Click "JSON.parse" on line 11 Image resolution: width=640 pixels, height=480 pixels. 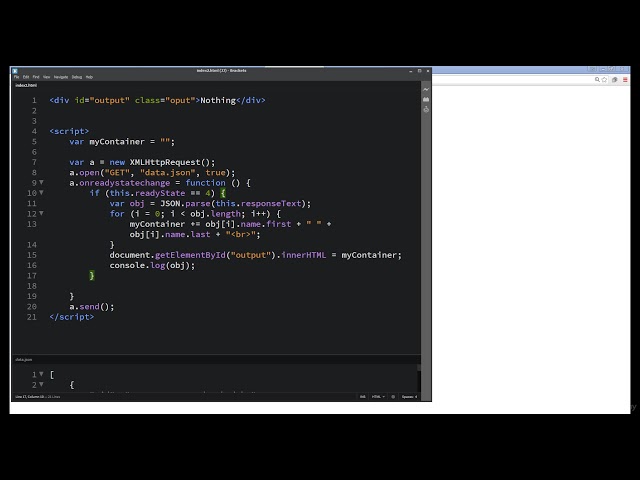click(x=185, y=203)
